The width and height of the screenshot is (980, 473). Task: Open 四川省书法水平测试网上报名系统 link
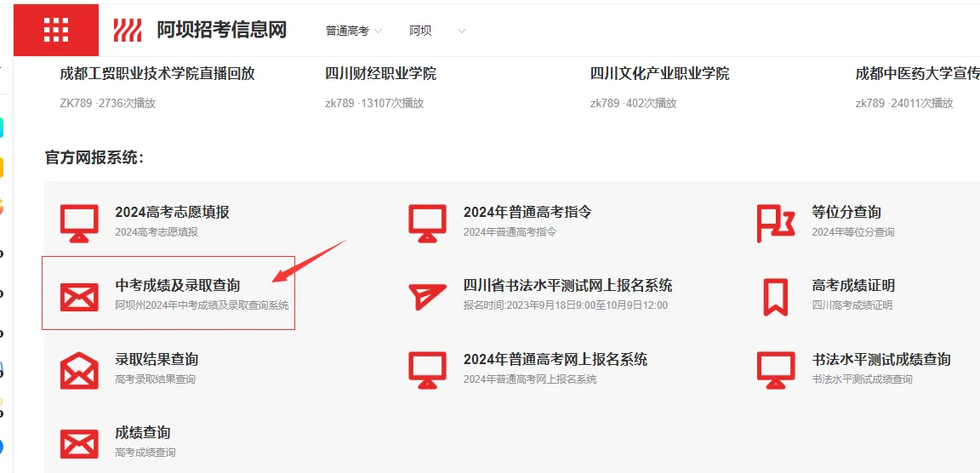(568, 286)
